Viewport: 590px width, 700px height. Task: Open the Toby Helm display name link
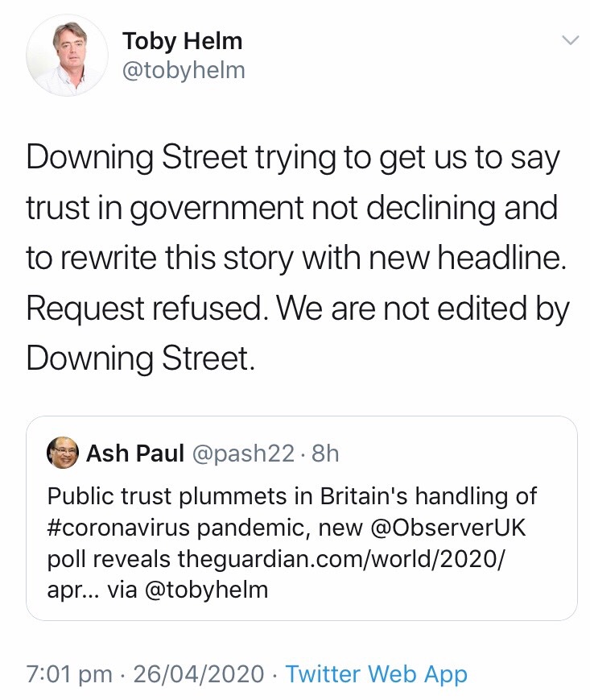click(181, 39)
